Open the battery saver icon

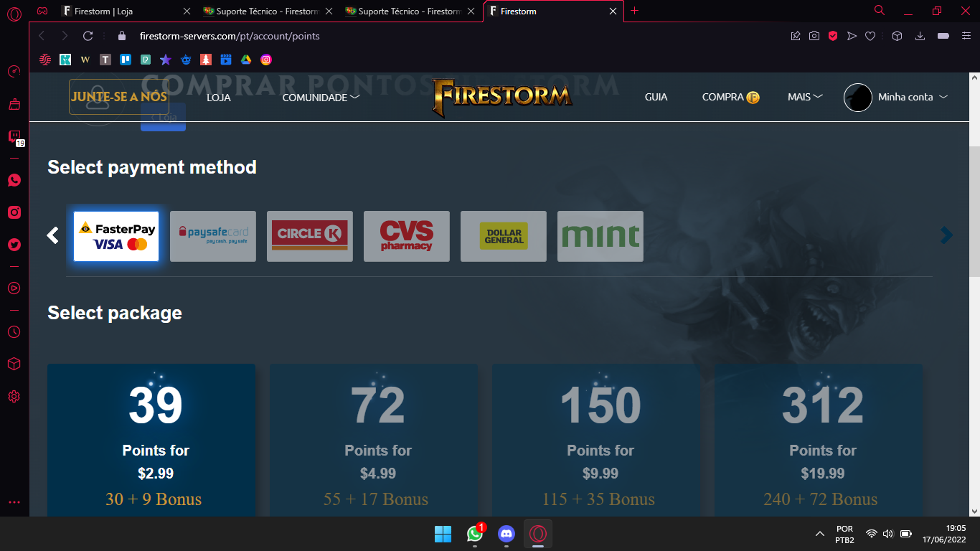pyautogui.click(x=943, y=36)
